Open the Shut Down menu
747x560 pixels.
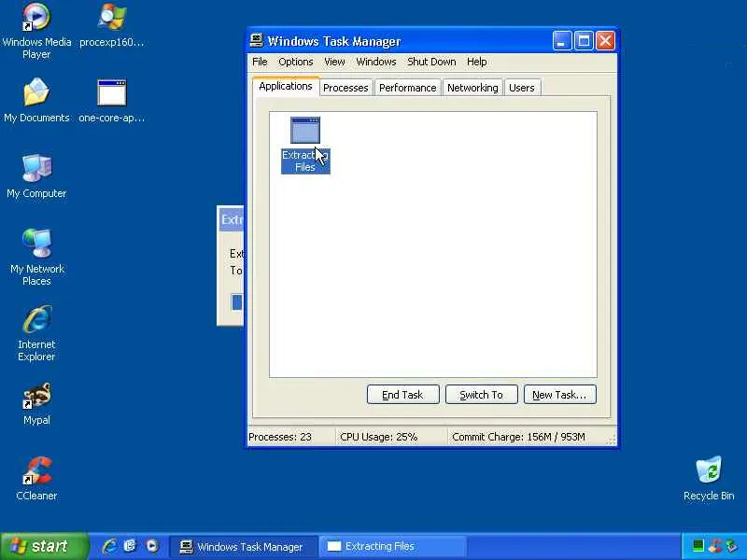(431, 62)
